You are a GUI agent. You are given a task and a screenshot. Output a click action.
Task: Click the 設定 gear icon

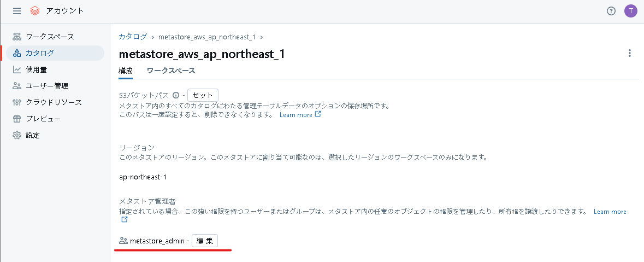(x=17, y=135)
